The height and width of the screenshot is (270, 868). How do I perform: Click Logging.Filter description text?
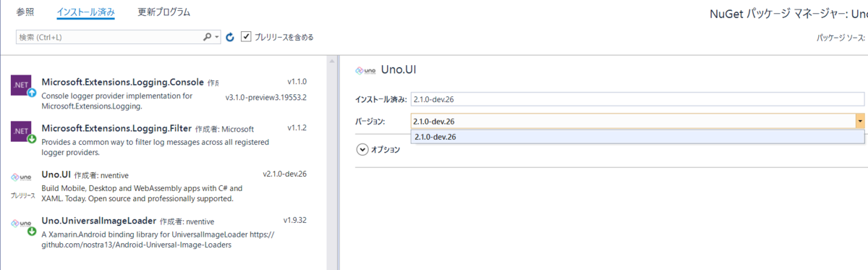click(x=156, y=147)
